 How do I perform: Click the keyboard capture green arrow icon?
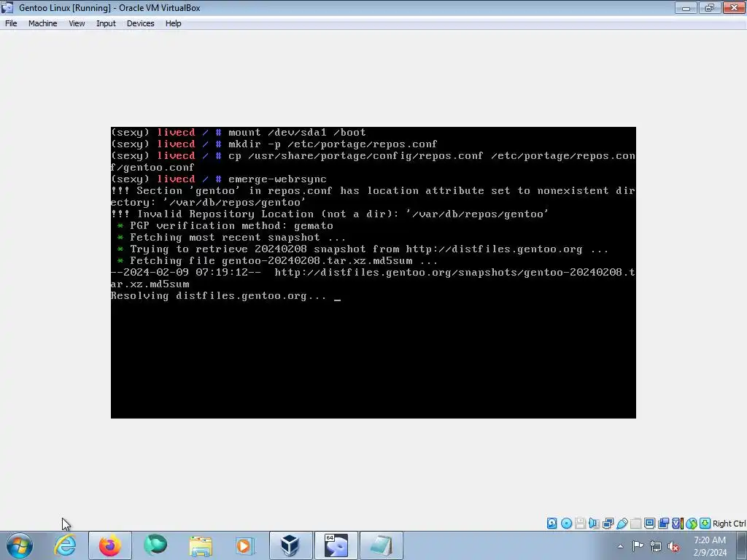click(705, 524)
